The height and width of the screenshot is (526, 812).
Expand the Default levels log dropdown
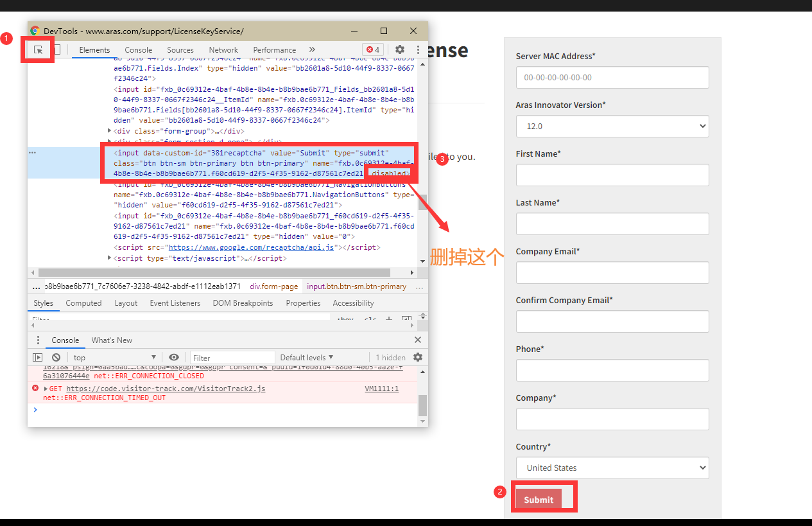point(307,357)
